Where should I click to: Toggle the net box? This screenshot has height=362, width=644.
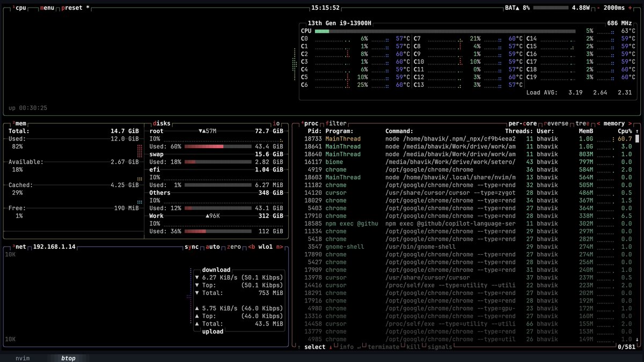[19, 247]
